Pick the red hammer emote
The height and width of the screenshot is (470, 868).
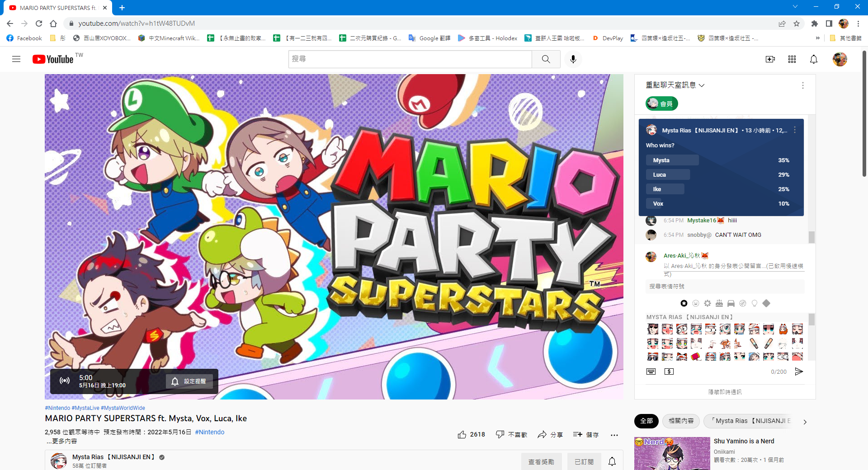pos(696,357)
